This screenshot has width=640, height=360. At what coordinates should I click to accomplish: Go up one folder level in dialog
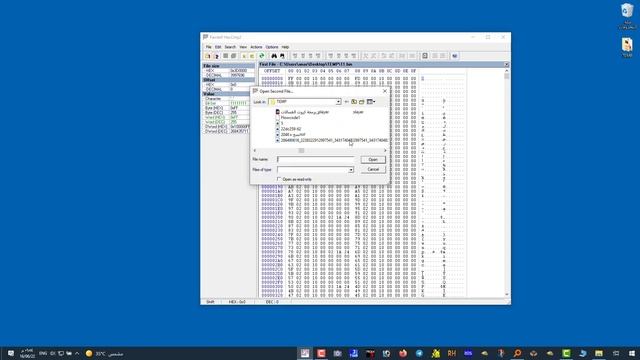pos(354,102)
